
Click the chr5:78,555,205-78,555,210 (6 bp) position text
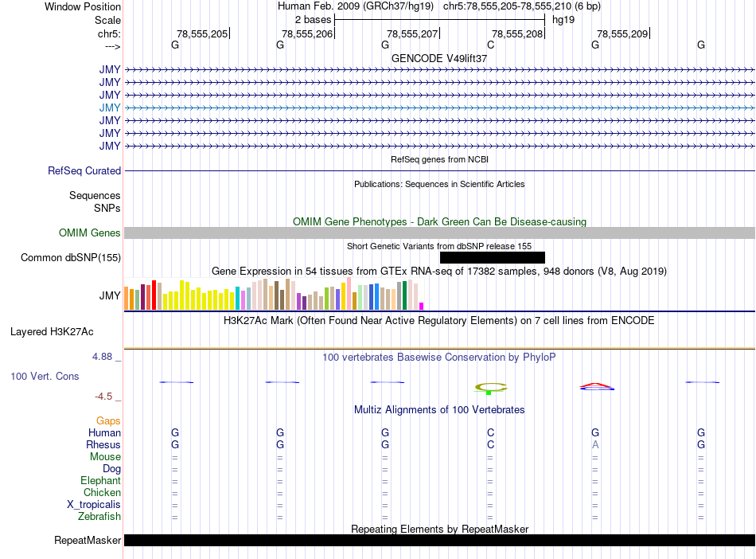point(522,6)
